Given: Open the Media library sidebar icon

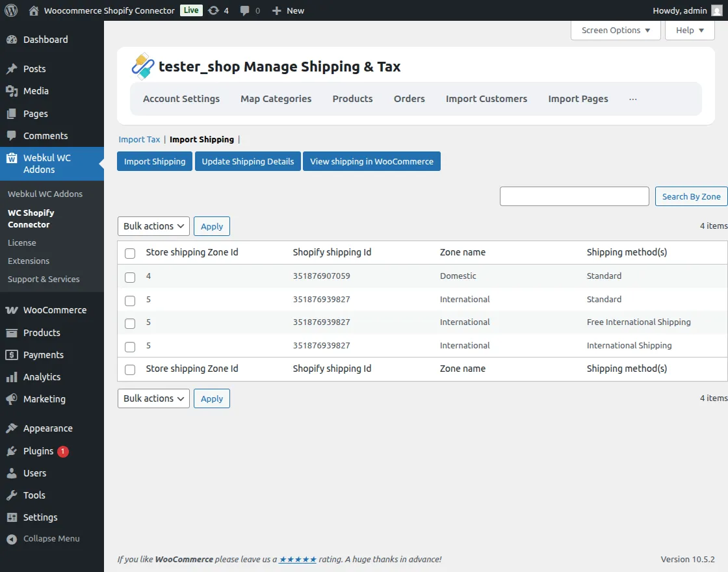Looking at the screenshot, I should coord(12,91).
